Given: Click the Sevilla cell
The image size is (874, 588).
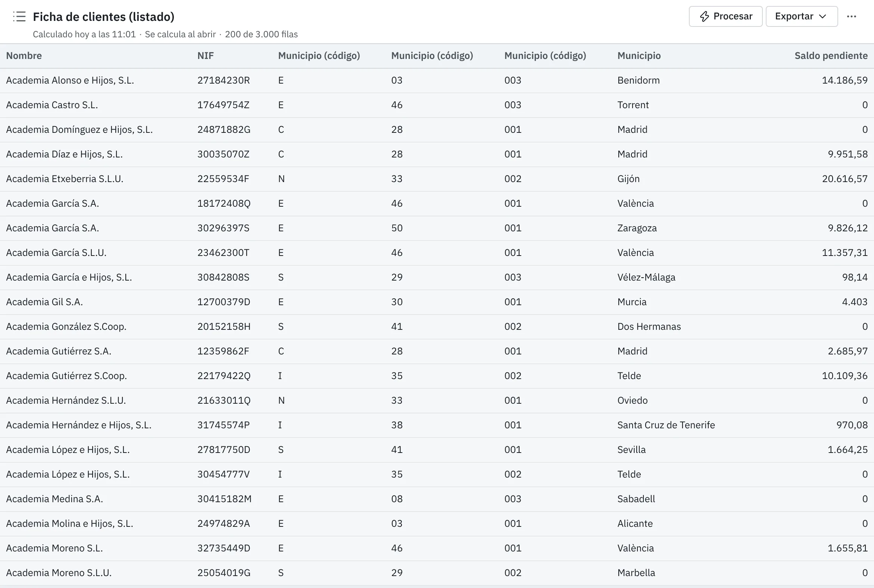Looking at the screenshot, I should (632, 450).
